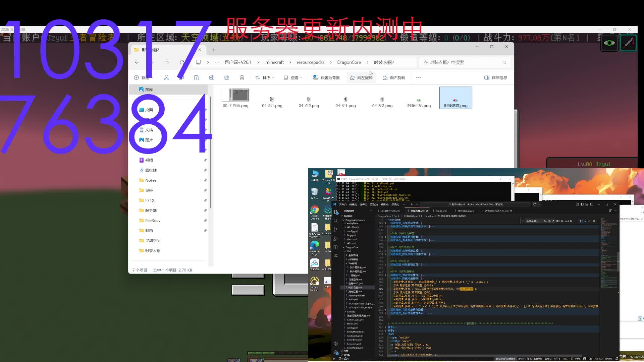The image size is (644, 362).
Task: Click the Rename icon in Explorer toolbar
Action: pos(212,78)
